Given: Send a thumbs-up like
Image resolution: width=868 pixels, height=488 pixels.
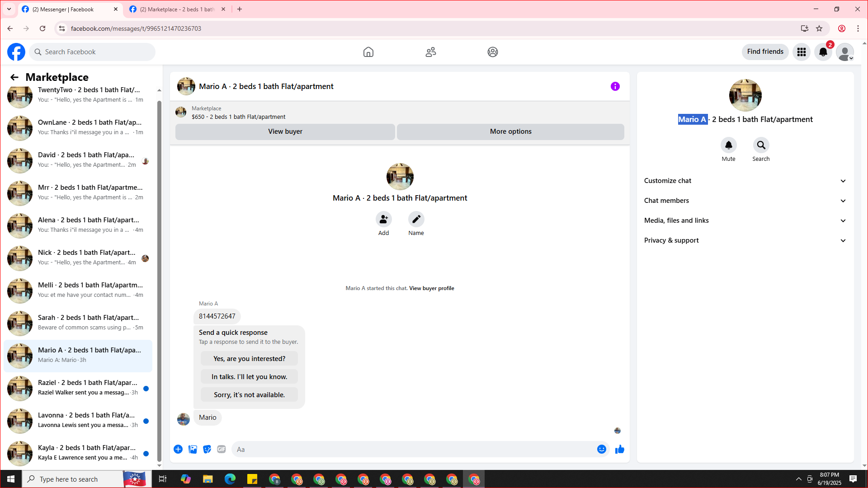Looking at the screenshot, I should coord(620,449).
